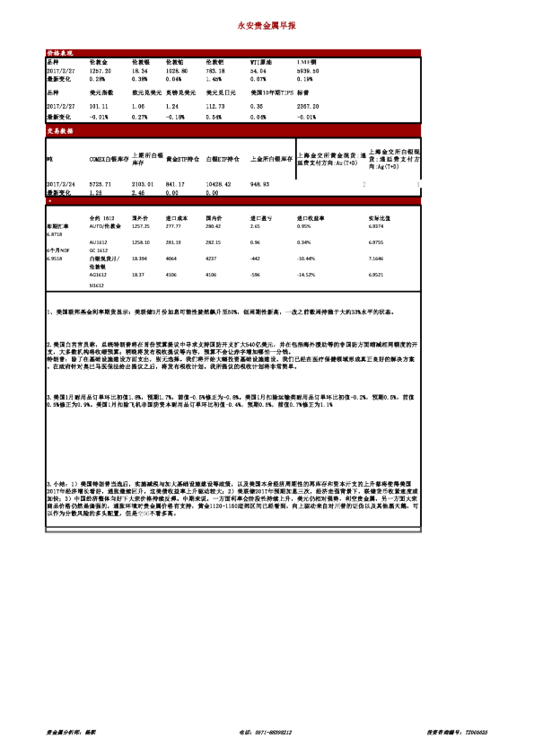Click the title 永安贵金属早报
Viewport: 534px width, 756px height.
267,25
